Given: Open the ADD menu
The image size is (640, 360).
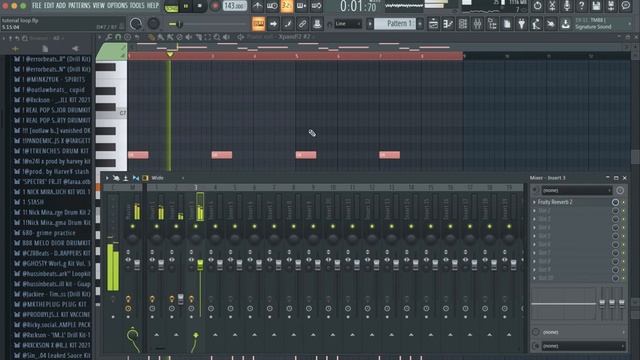Looking at the screenshot, I should (x=61, y=5).
